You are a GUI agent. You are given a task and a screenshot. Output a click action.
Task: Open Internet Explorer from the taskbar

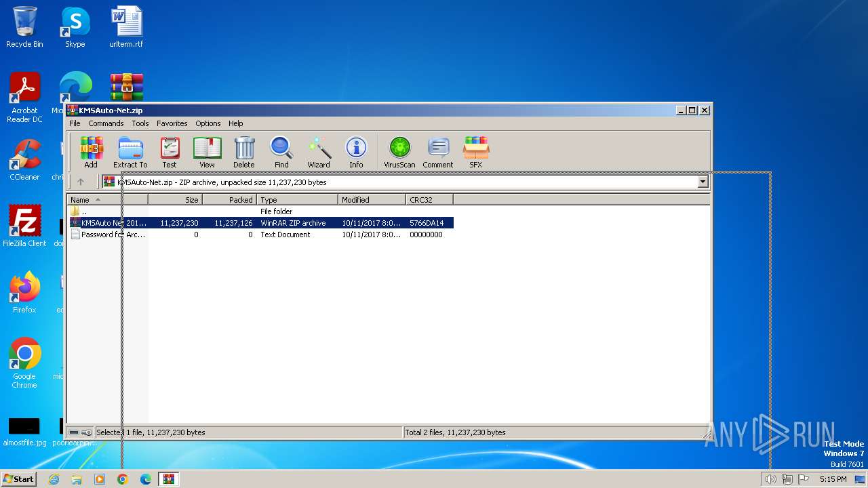pyautogui.click(x=54, y=479)
